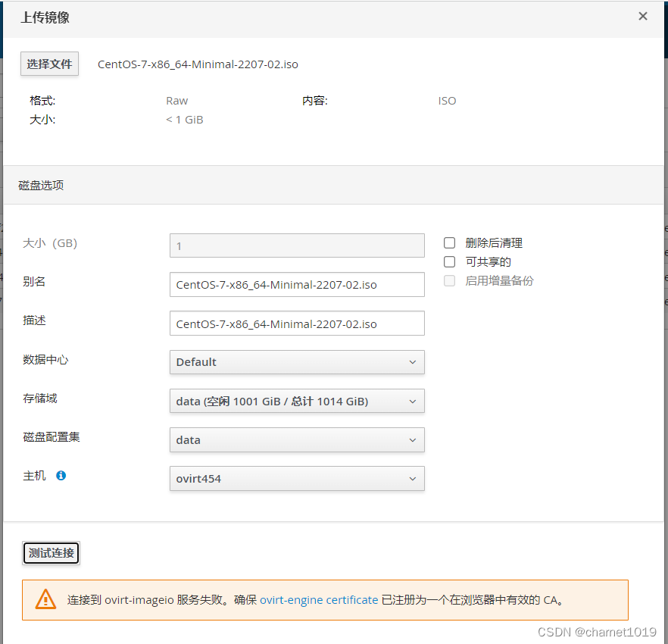Click the Raw format value
668x644 pixels.
(x=176, y=101)
